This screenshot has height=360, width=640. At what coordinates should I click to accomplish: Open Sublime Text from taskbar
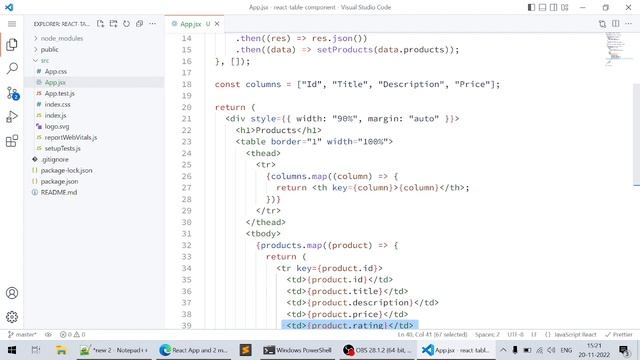coord(246,350)
